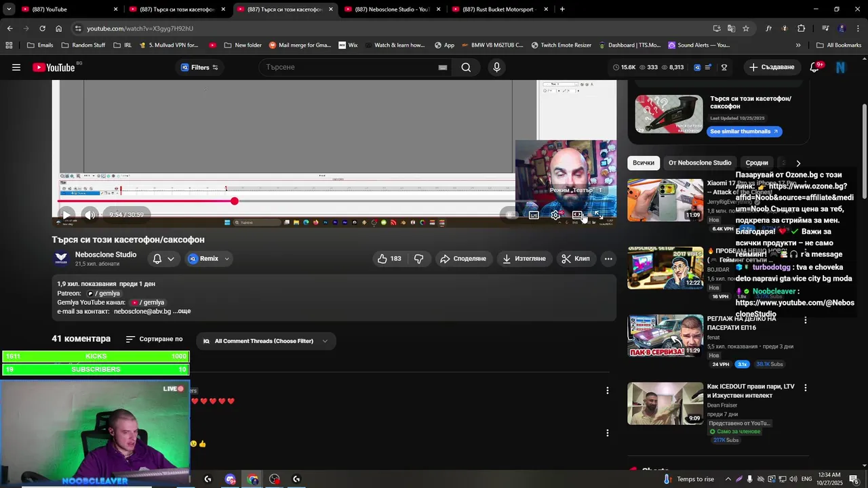Image resolution: width=868 pixels, height=488 pixels.
Task: Open the account avatar menu
Action: (x=841, y=67)
